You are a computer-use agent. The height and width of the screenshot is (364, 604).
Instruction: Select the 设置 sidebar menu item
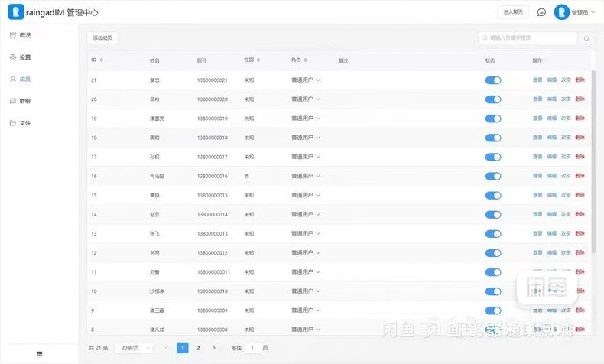click(x=20, y=57)
